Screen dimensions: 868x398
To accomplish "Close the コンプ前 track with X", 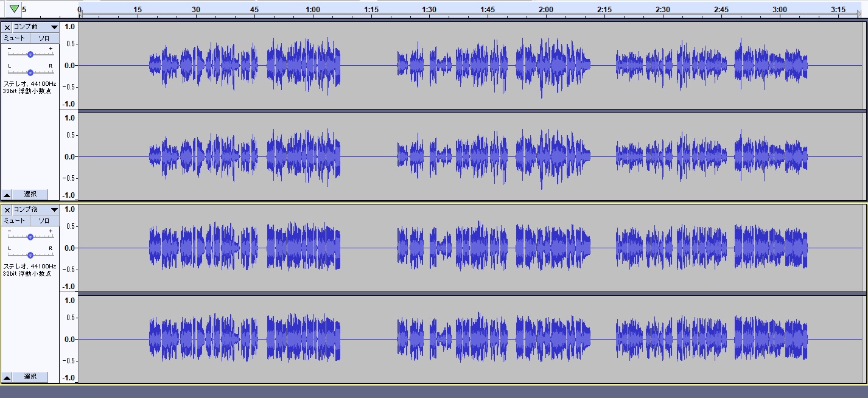I will click(x=7, y=27).
